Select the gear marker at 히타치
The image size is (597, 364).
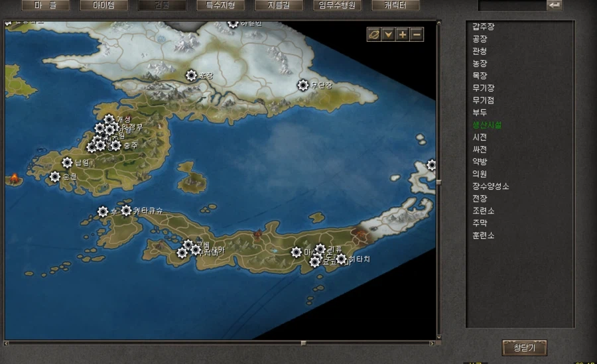[x=342, y=259]
